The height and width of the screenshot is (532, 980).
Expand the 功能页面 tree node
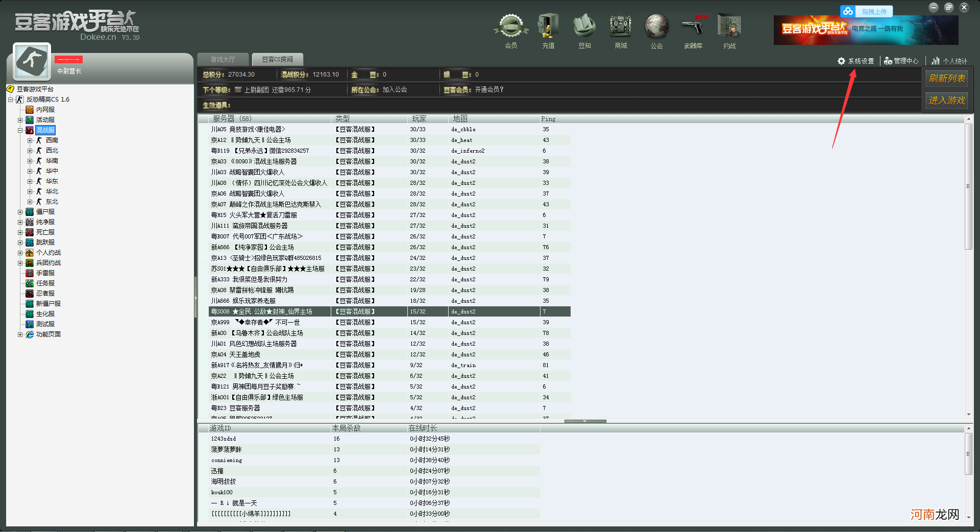pyautogui.click(x=20, y=334)
